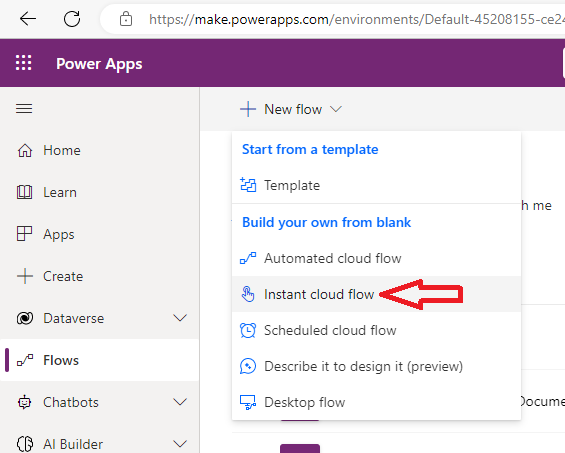The image size is (565, 453).
Task: Reload the page with refresh icon
Action: click(72, 19)
